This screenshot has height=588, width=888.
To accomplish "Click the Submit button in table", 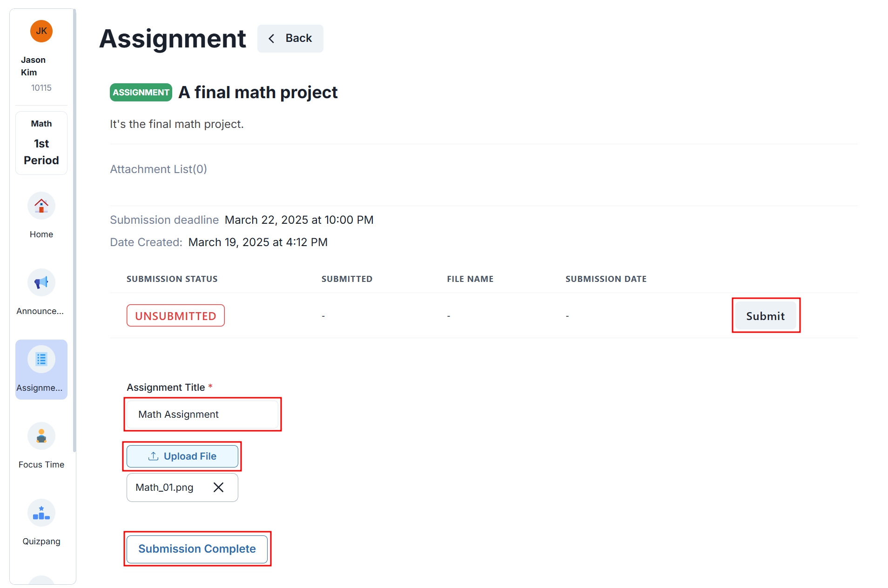I will pos(766,316).
